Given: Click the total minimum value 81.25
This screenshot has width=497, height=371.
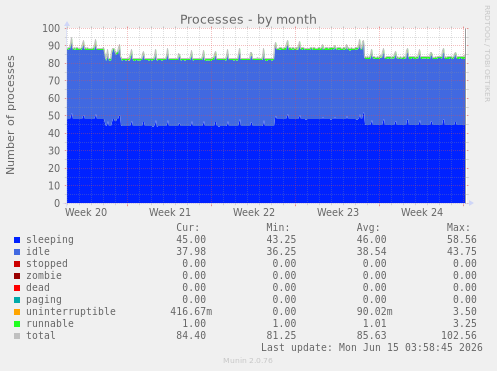Looking at the screenshot, I should (281, 336).
